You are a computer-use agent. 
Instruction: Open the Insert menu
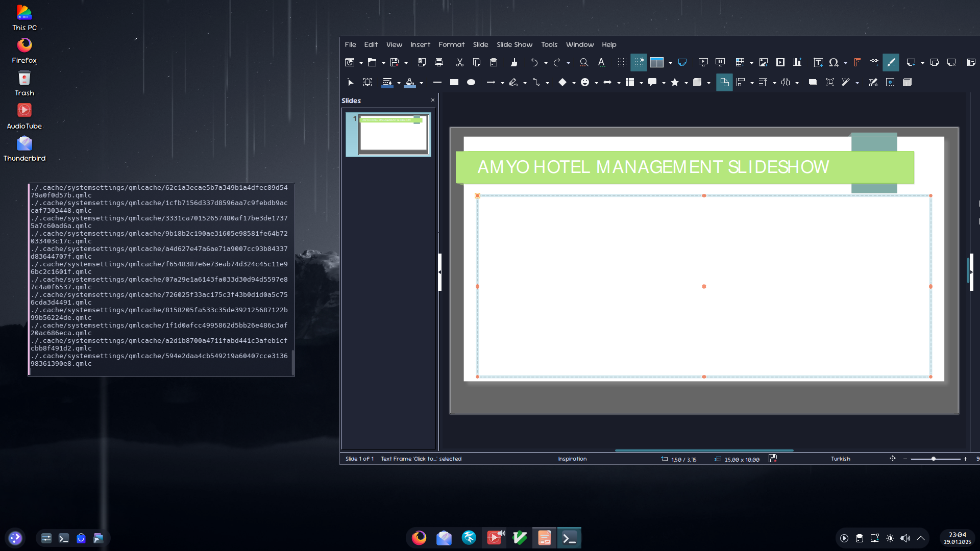pyautogui.click(x=420, y=44)
